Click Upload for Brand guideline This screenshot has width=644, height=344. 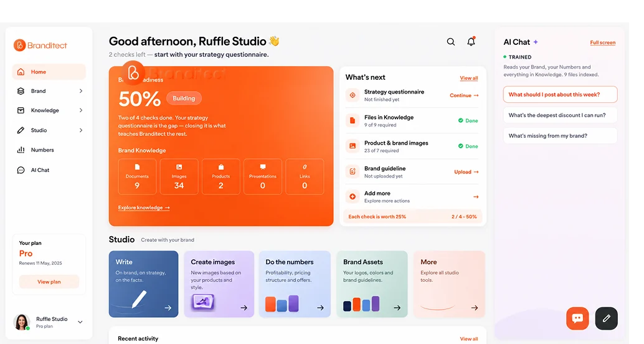coord(466,172)
